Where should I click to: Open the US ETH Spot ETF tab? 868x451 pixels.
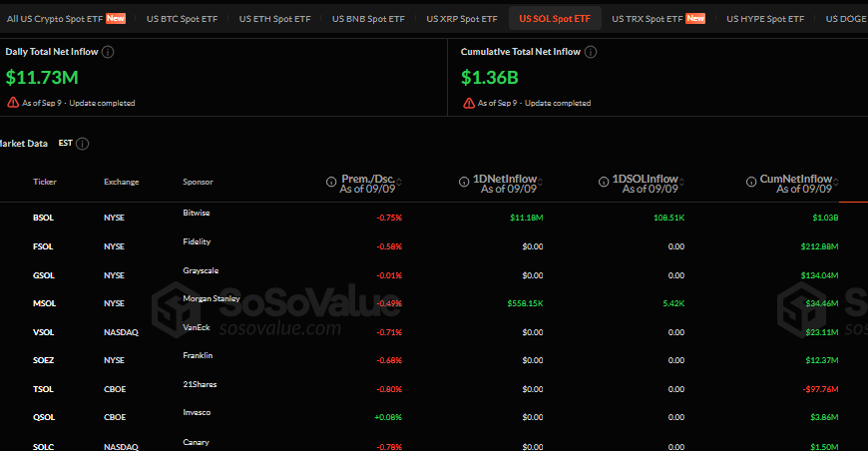[x=274, y=19]
